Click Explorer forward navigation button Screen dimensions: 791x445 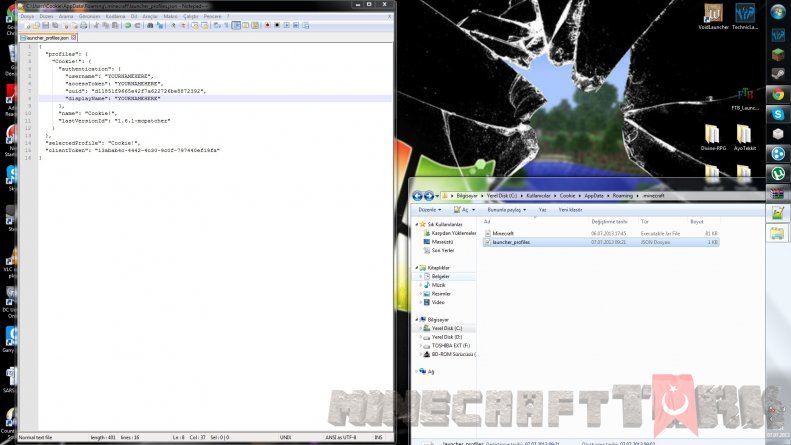pyautogui.click(x=428, y=196)
